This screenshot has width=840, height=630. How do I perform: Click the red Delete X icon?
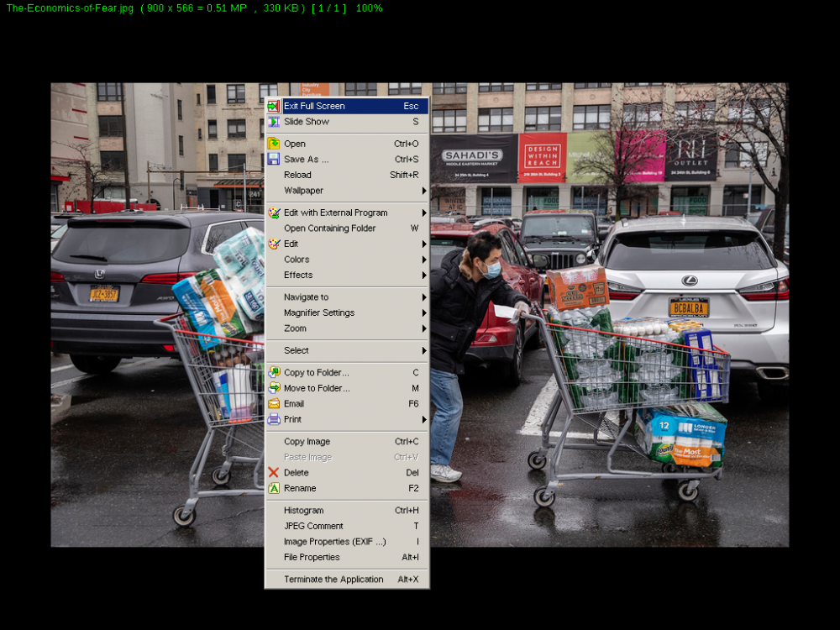tap(274, 472)
